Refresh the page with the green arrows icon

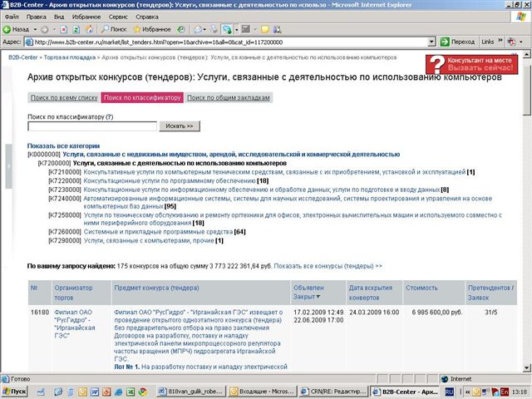click(x=76, y=30)
